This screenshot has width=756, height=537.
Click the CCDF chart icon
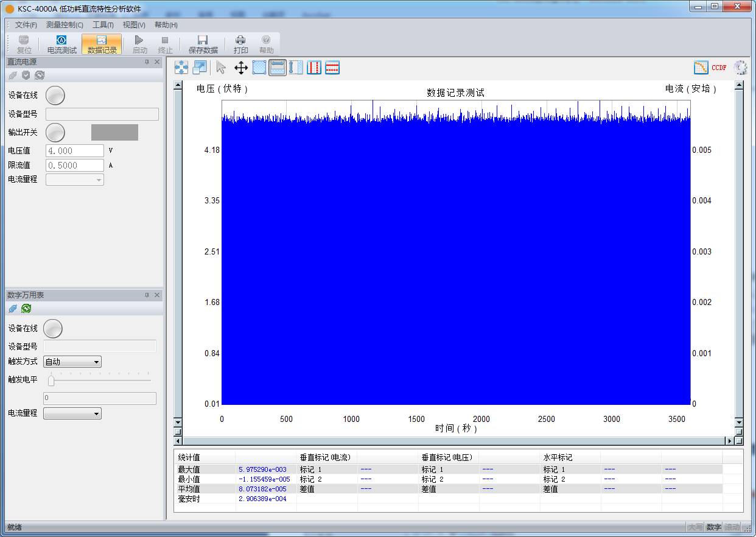(x=719, y=68)
